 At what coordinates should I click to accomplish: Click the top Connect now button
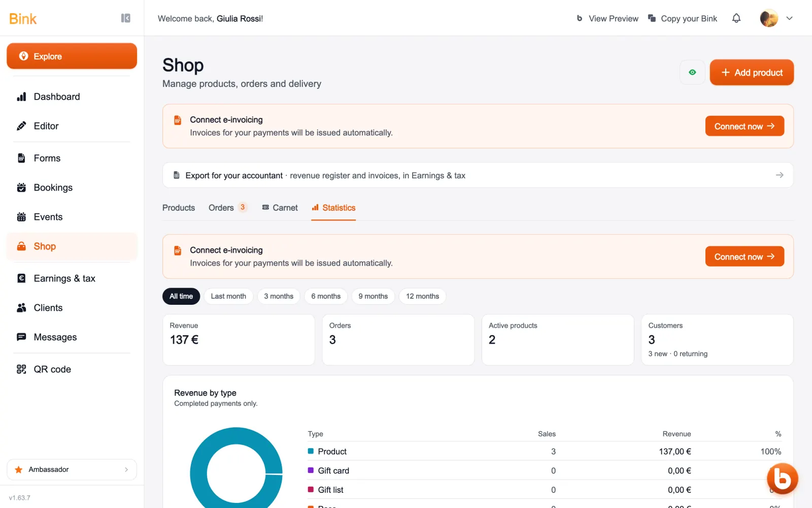[745, 126]
